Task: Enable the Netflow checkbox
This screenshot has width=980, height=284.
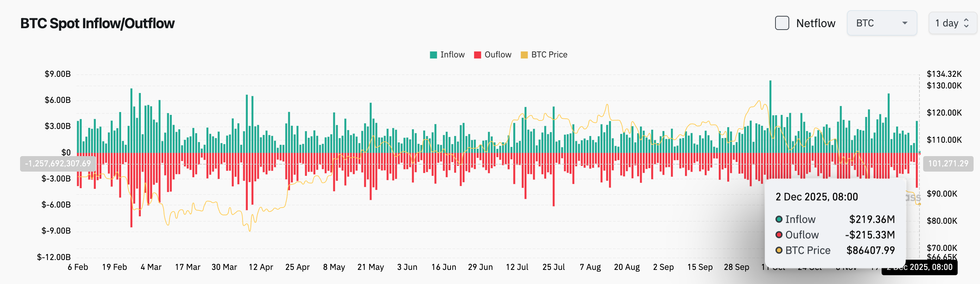Action: pos(782,23)
